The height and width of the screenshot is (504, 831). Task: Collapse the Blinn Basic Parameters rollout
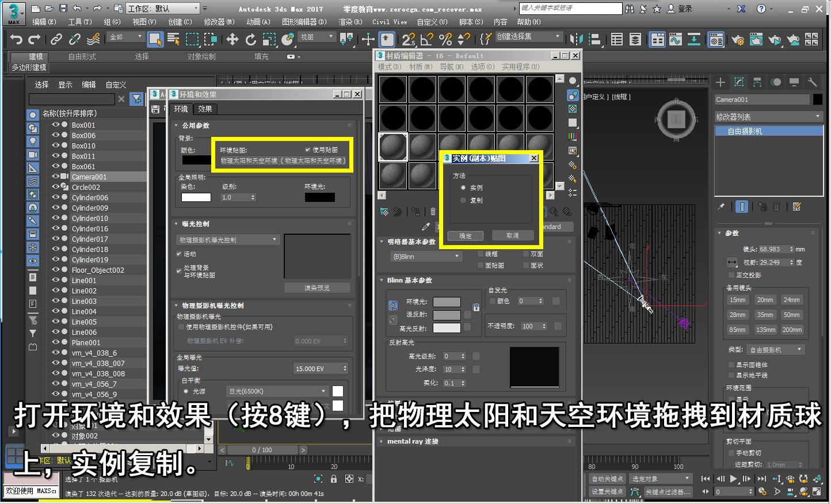click(409, 280)
